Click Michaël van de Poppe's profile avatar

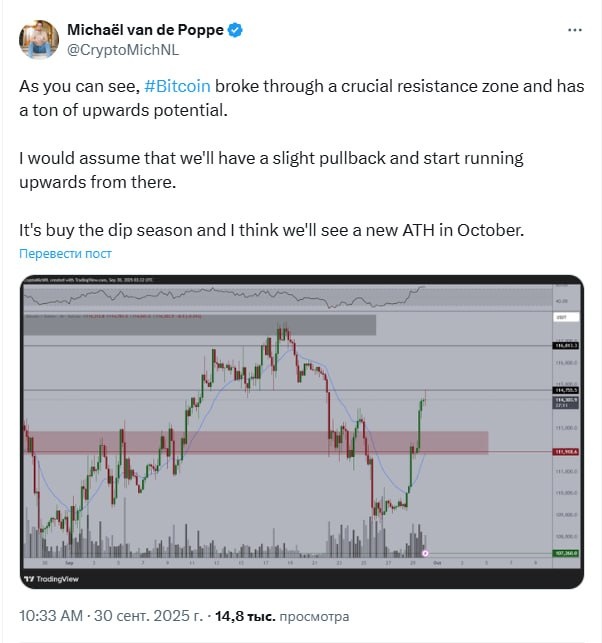[39, 39]
